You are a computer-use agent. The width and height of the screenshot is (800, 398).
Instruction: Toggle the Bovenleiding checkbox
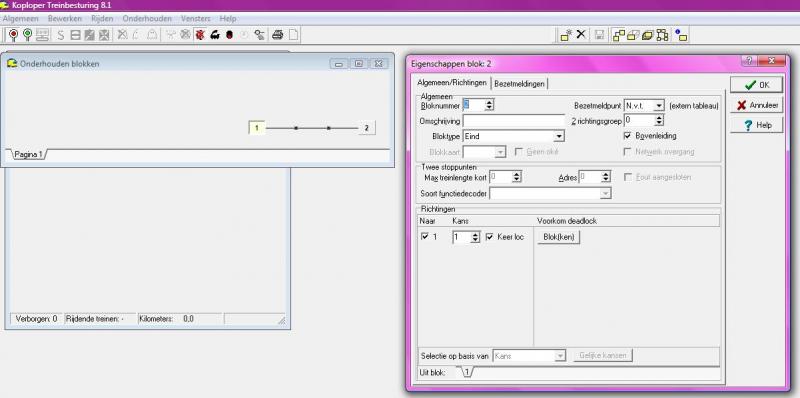[628, 136]
